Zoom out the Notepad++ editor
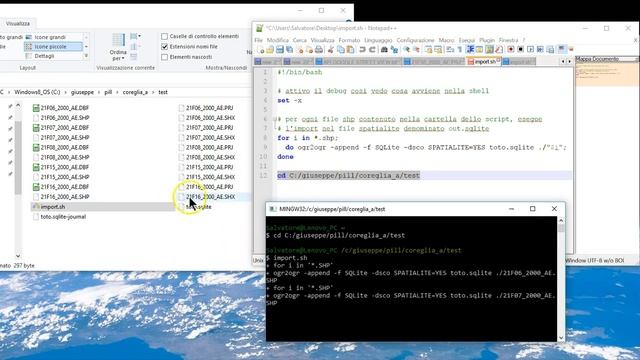This screenshot has width=640, height=360. (416, 50)
